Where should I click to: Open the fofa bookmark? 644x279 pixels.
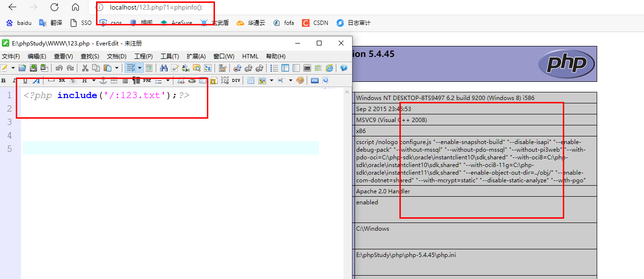click(x=284, y=22)
